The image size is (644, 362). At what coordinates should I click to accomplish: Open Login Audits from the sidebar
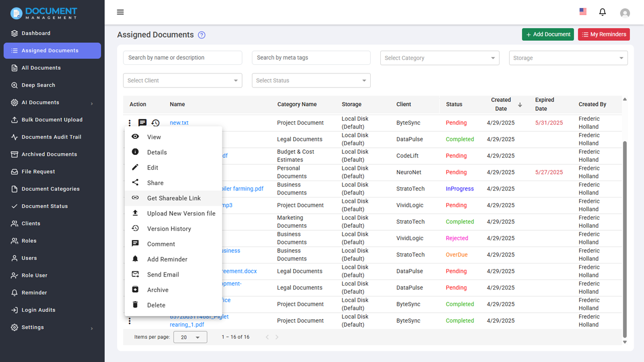[39, 310]
